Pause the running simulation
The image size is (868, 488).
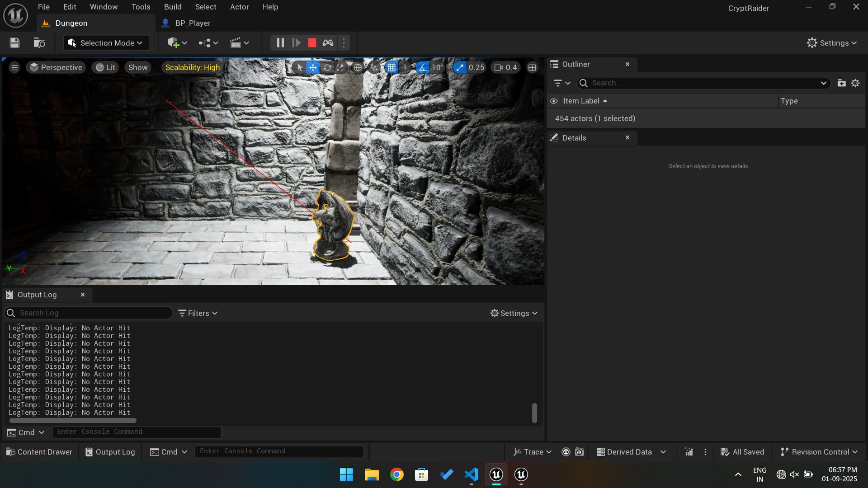coord(280,43)
